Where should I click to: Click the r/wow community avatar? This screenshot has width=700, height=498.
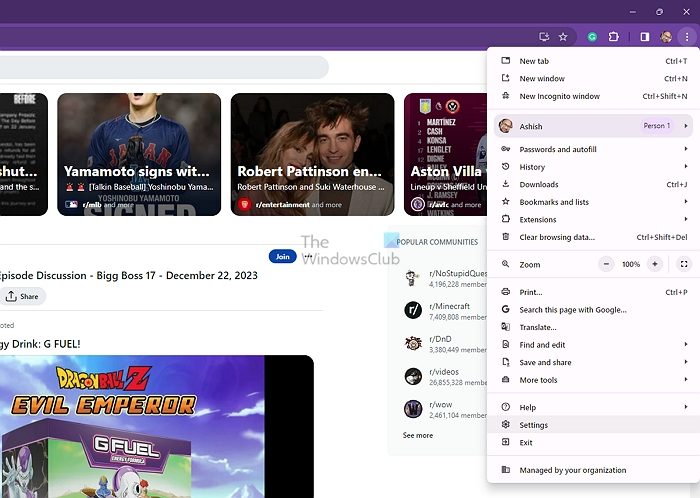click(x=413, y=409)
